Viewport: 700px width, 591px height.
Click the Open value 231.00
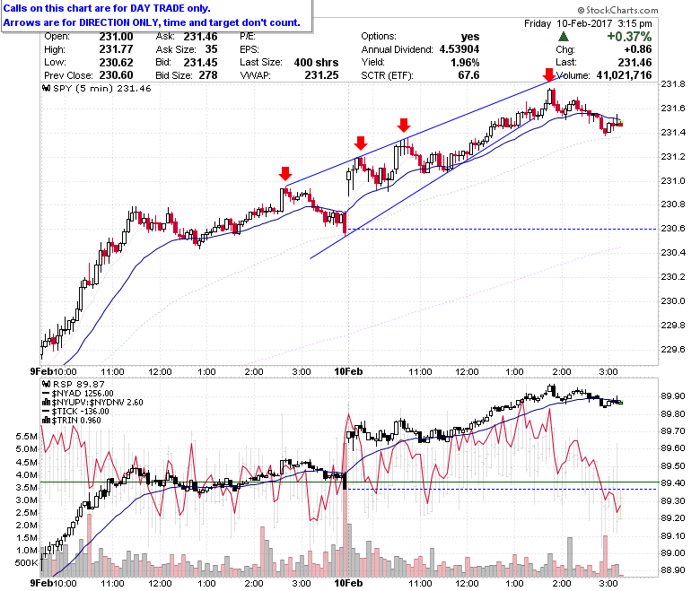(116, 37)
